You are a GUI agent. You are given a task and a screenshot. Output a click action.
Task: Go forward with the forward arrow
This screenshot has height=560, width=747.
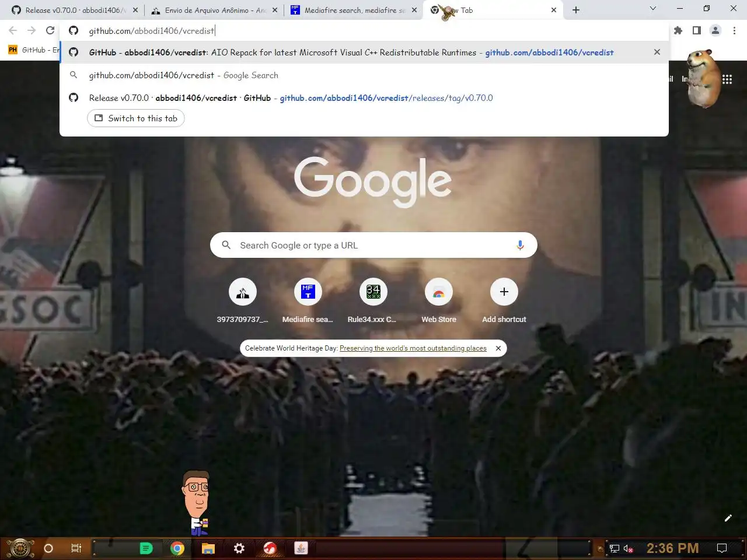point(32,30)
